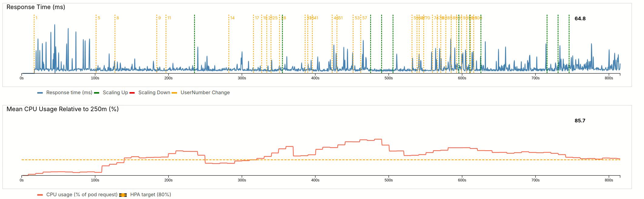This screenshot has height=199, width=644.
Task: Click the Response Time (ms) chart title
Action: [36, 7]
